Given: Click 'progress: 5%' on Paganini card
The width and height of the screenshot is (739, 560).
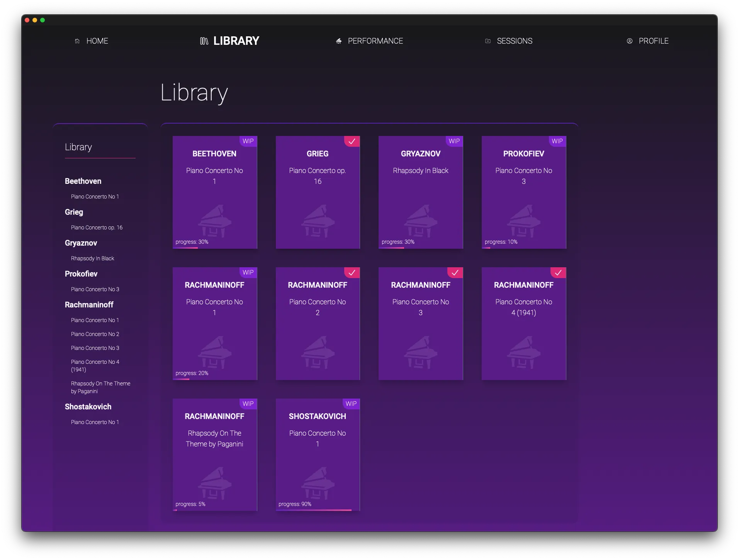Looking at the screenshot, I should point(190,504).
